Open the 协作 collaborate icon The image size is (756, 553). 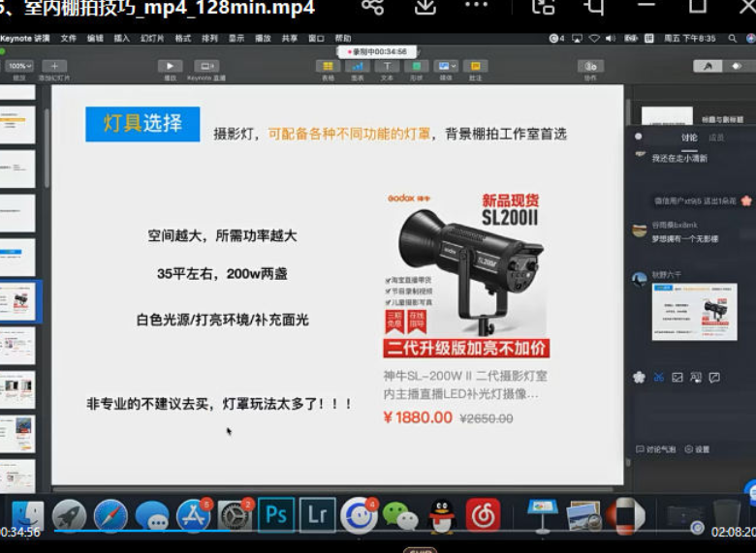(x=590, y=67)
